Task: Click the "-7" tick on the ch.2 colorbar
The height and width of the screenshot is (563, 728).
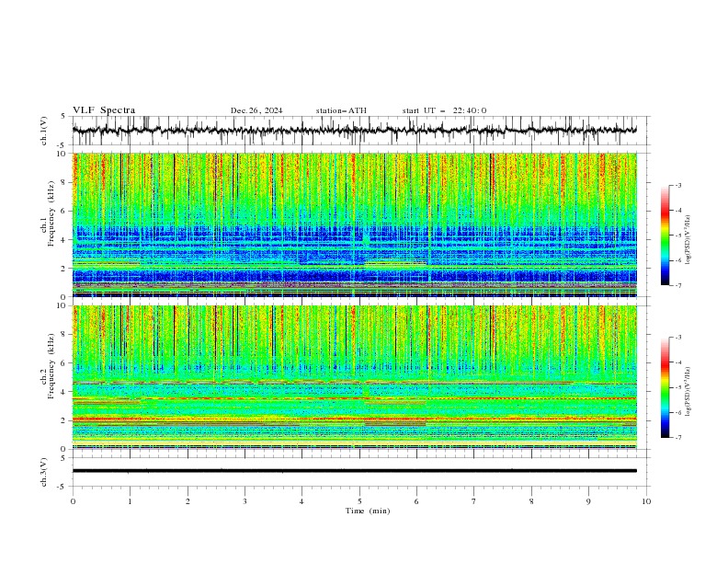Action: (678, 437)
